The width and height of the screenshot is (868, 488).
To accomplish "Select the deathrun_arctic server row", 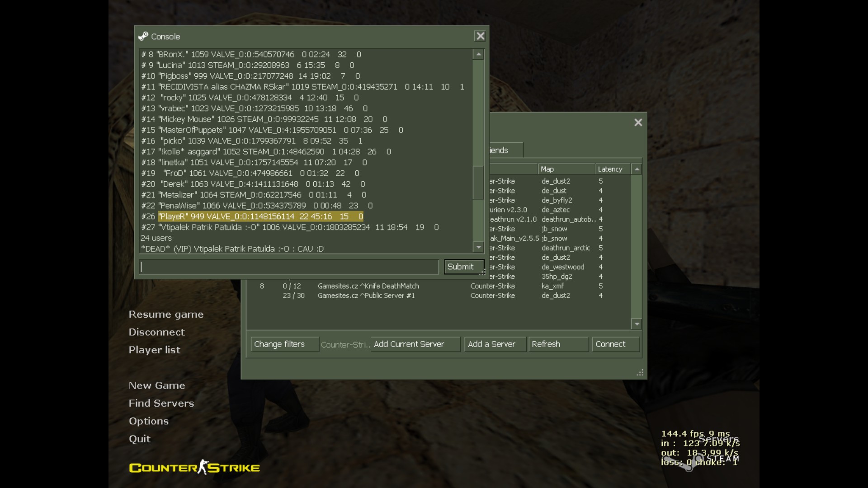I will pos(560,248).
